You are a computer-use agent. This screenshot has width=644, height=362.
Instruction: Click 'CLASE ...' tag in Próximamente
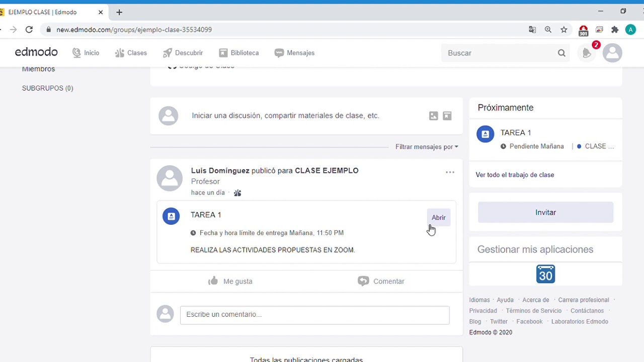pos(596,146)
